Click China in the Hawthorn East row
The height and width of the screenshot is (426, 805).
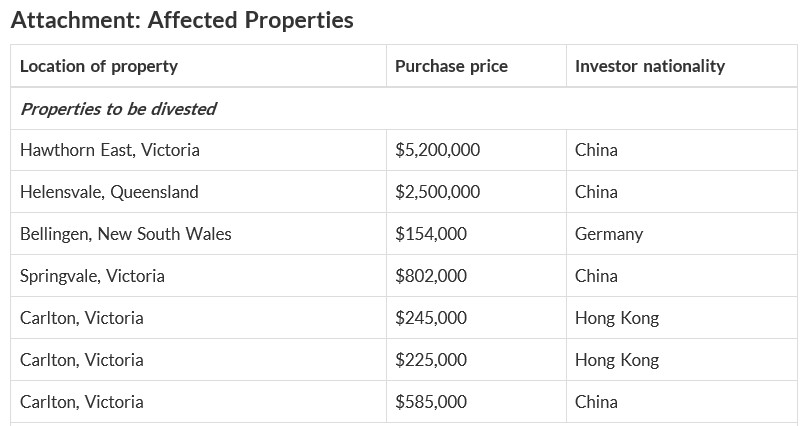(x=596, y=150)
